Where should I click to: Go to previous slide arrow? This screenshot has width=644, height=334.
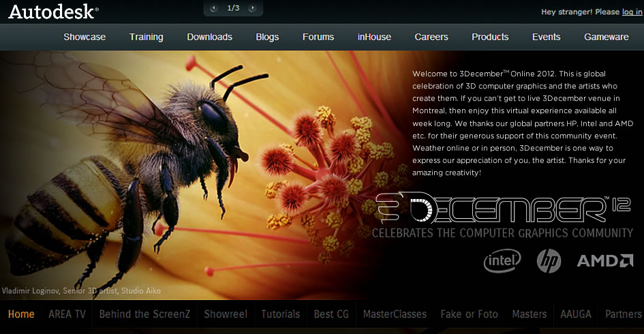pos(213,8)
